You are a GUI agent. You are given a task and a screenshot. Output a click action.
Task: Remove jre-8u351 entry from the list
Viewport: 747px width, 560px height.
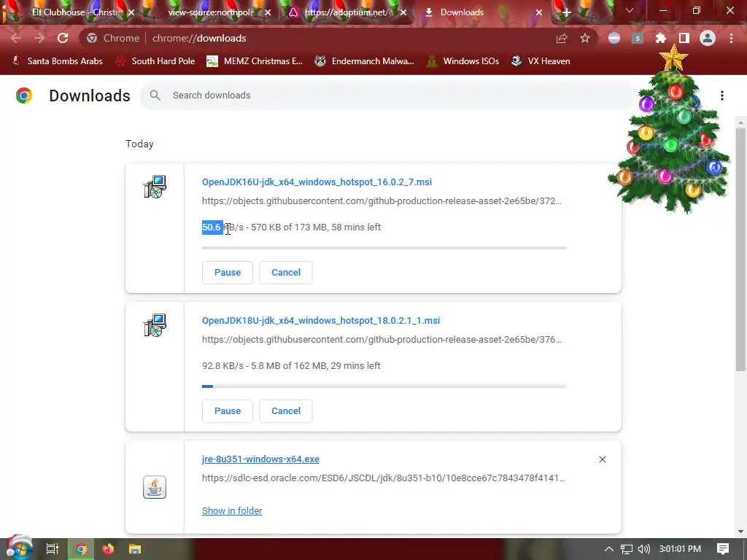coord(603,459)
